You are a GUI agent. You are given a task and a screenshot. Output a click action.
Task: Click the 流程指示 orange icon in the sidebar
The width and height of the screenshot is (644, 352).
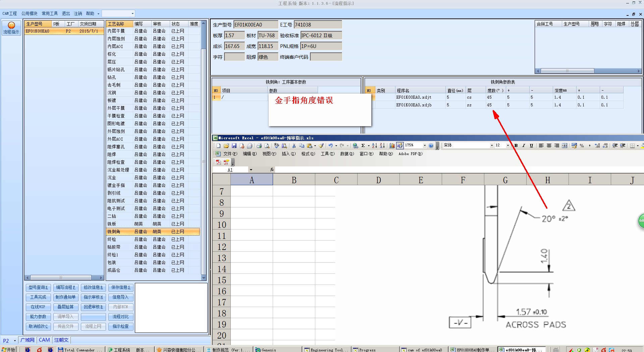[11, 25]
